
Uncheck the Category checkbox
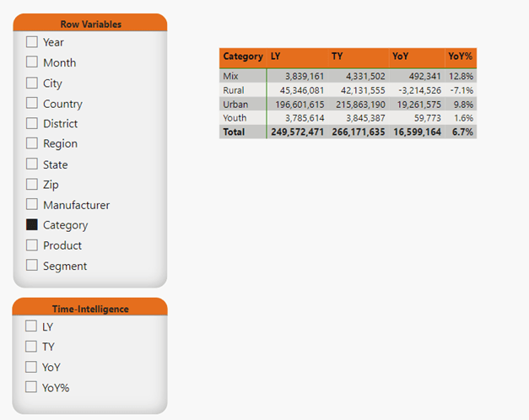[32, 225]
